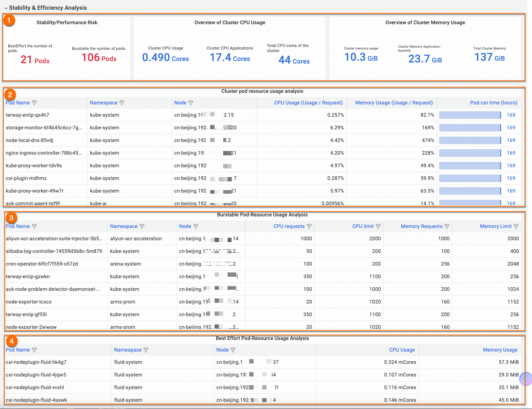Filter Pod Name in cluster pod usage table
The height and width of the screenshot is (409, 532).
[34, 103]
